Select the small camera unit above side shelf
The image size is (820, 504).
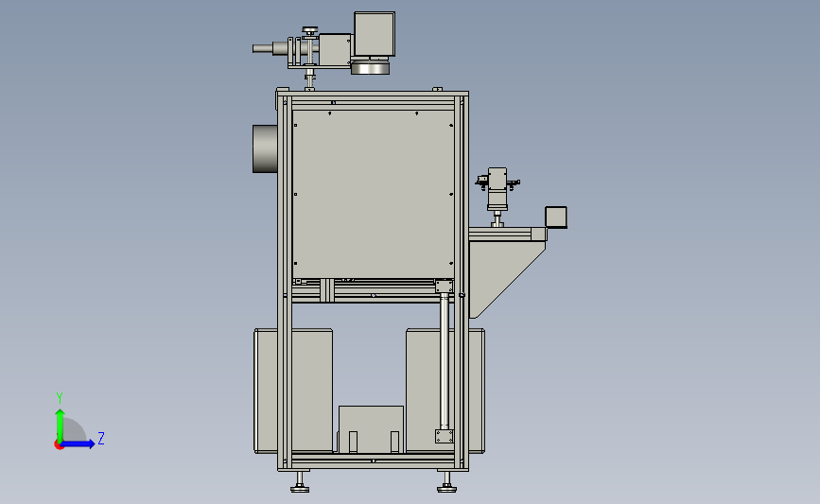[x=497, y=188]
